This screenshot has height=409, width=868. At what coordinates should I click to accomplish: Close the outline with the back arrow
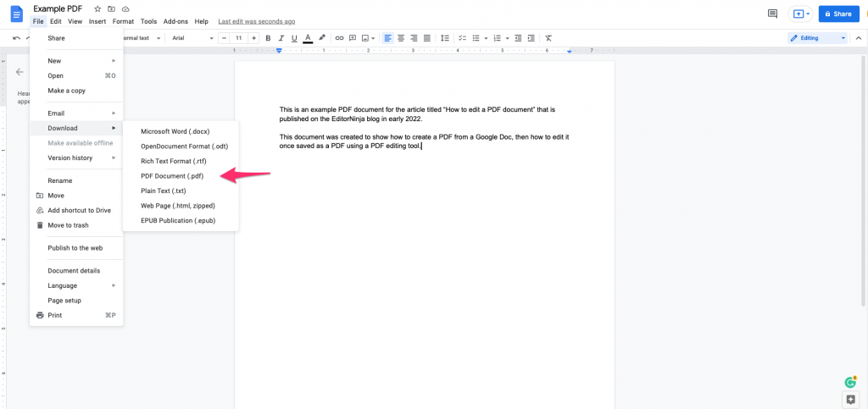[20, 72]
